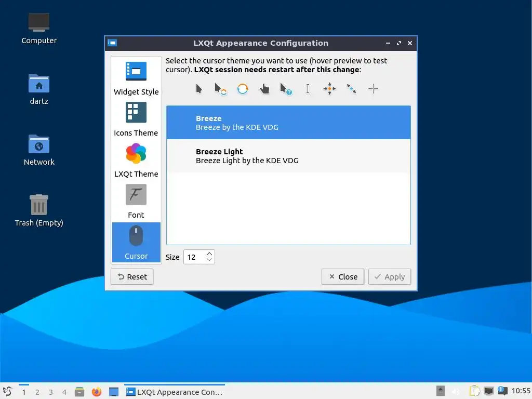Click the crosshair cursor preview

(373, 89)
